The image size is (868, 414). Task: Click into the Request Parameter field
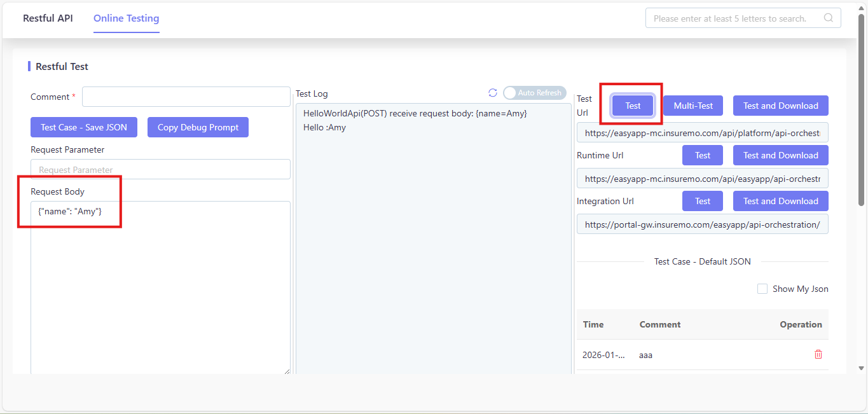160,169
